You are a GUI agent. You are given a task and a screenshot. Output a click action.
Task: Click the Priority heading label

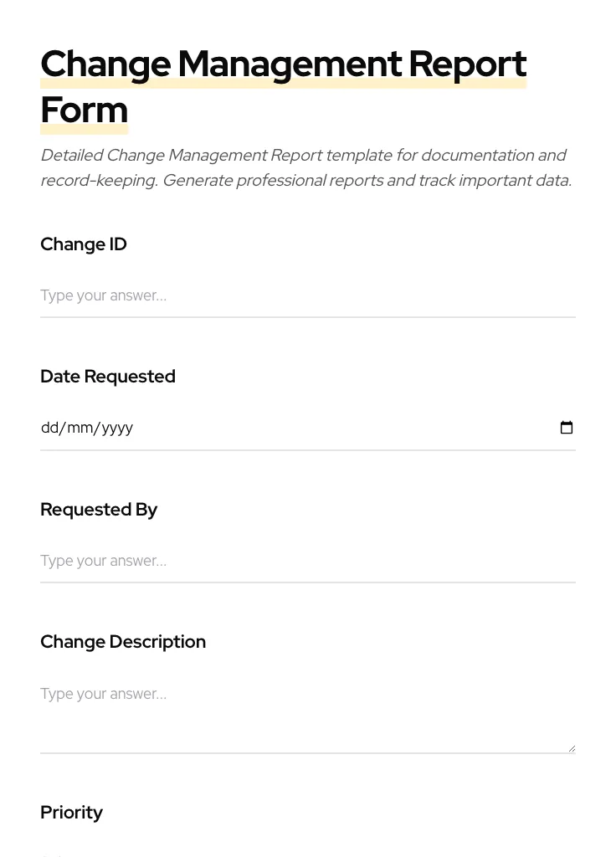coord(71,813)
